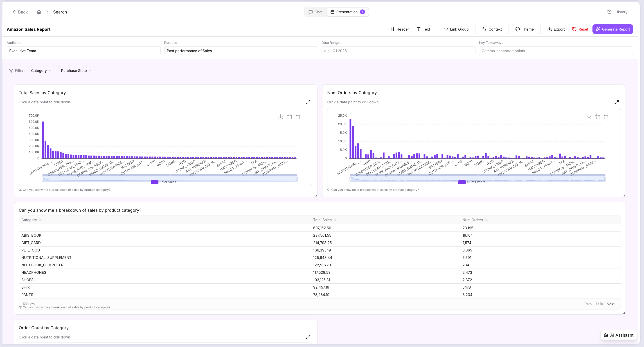Viewport: 644px width, 347px height.
Task: Click the Audience input field
Action: tap(83, 51)
